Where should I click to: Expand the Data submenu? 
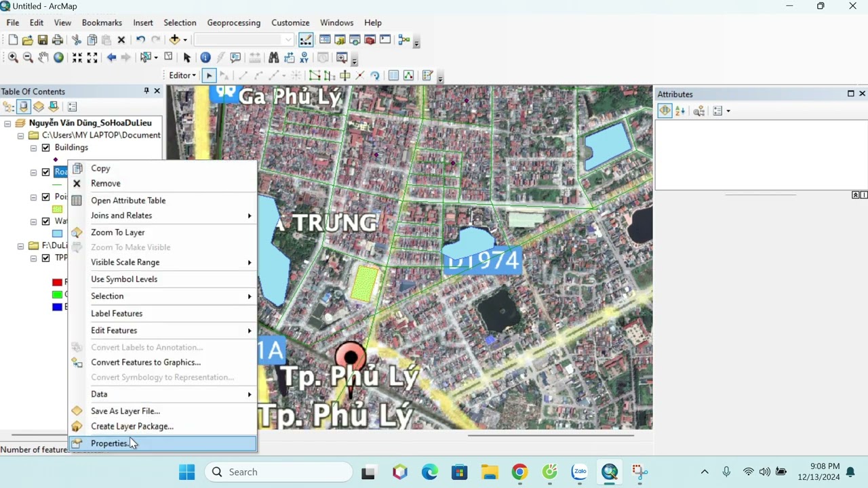tap(163, 394)
